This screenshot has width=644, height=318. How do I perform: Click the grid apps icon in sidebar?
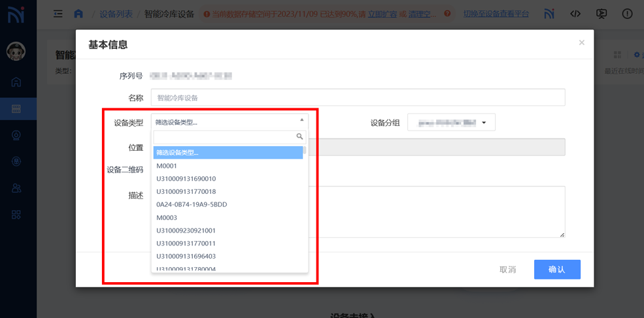pyautogui.click(x=16, y=215)
